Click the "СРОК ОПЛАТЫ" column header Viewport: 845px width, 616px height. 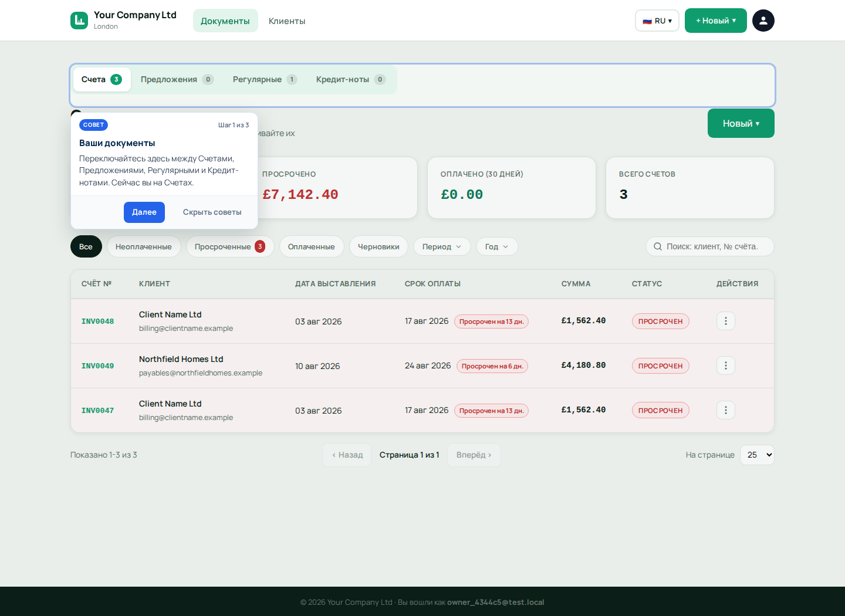[433, 284]
